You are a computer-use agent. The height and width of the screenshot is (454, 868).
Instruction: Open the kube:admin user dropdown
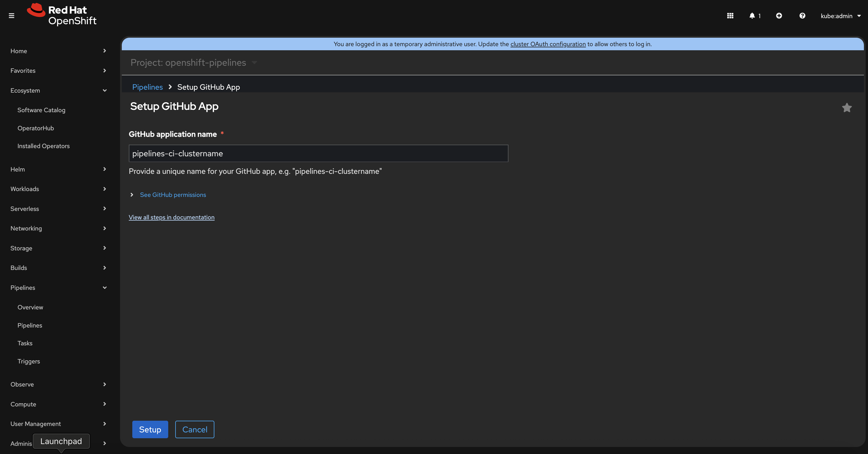840,16
